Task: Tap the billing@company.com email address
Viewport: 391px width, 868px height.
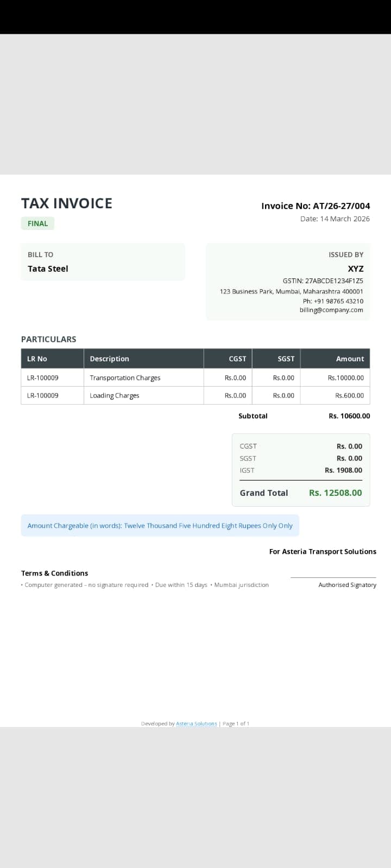Action: (x=331, y=310)
